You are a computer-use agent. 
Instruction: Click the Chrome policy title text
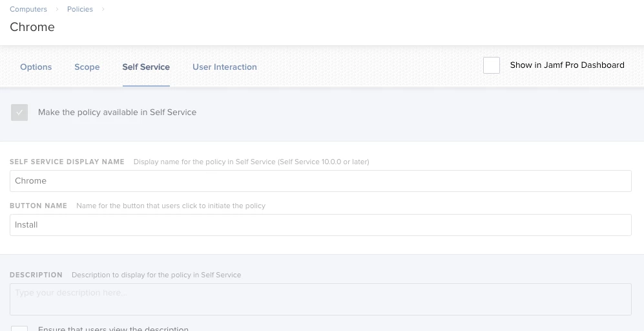click(x=32, y=27)
